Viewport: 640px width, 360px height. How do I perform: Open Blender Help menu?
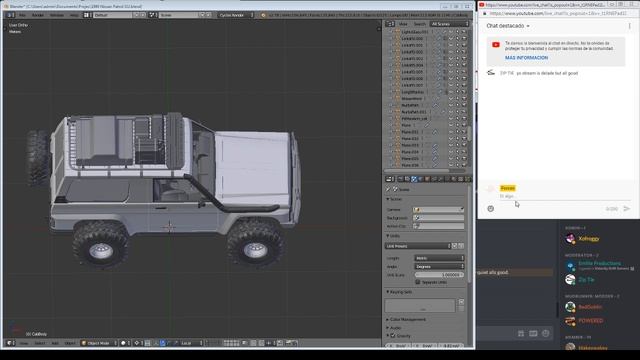click(x=74, y=15)
